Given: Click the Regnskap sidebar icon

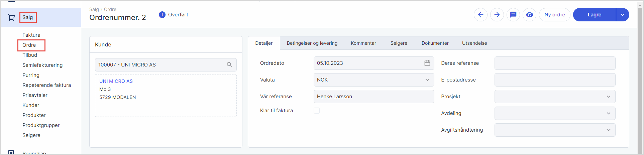Looking at the screenshot, I should pyautogui.click(x=11, y=152).
